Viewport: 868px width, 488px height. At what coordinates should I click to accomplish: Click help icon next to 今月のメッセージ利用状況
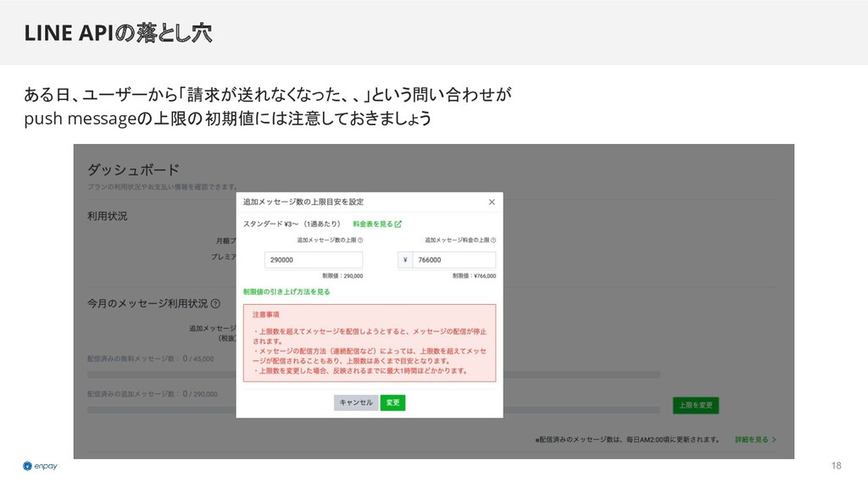point(215,304)
